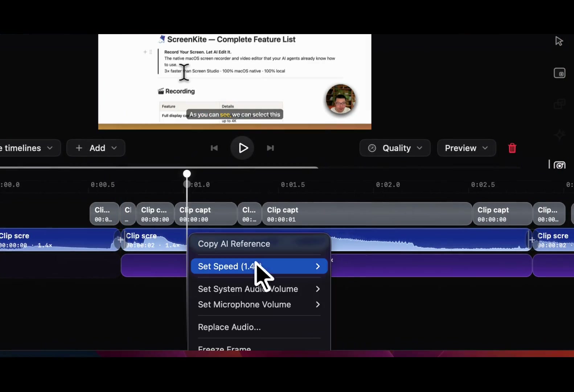This screenshot has height=392, width=574.
Task: Choose Freeze Frame in context menu
Action: pyautogui.click(x=259, y=347)
